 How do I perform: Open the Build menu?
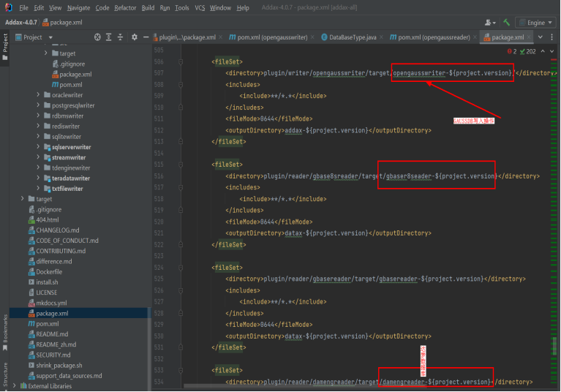pos(148,7)
